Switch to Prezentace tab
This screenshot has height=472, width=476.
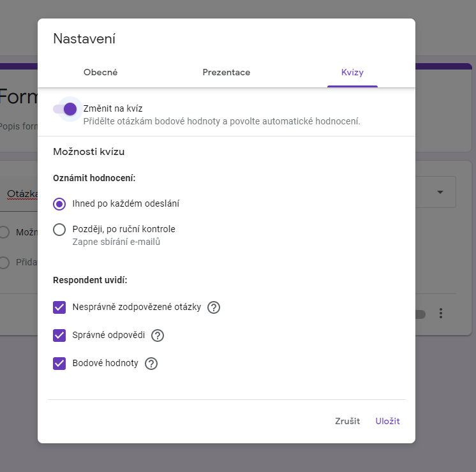[x=227, y=72]
